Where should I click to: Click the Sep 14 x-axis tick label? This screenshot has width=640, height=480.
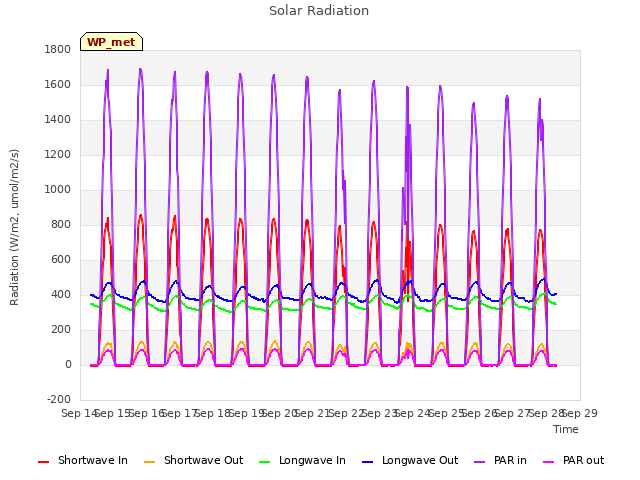pos(79,413)
